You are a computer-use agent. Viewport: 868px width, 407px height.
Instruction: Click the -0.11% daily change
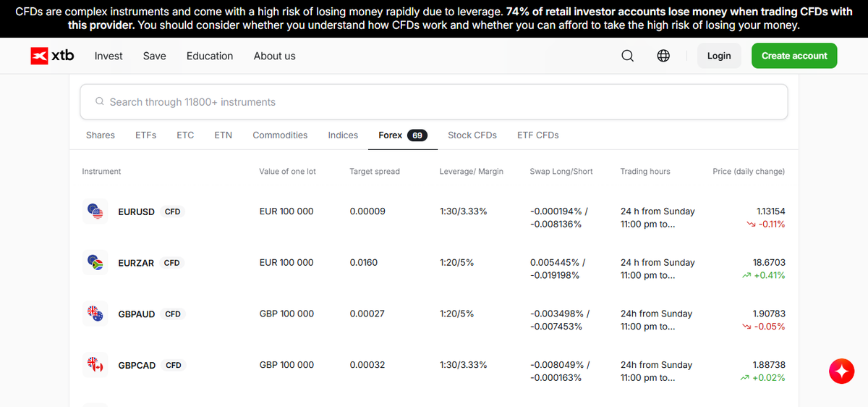point(772,225)
